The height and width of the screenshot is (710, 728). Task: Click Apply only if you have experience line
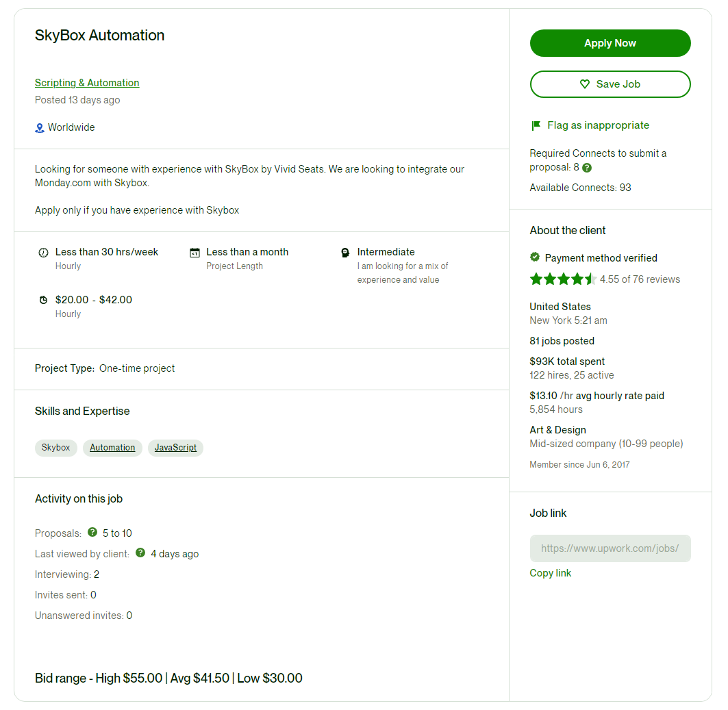(x=137, y=210)
